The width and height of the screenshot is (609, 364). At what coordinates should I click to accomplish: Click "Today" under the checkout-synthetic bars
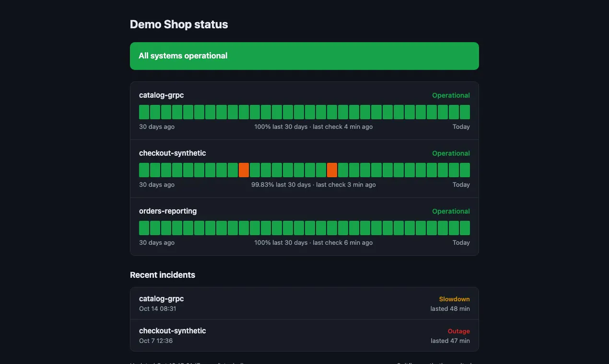point(461,185)
